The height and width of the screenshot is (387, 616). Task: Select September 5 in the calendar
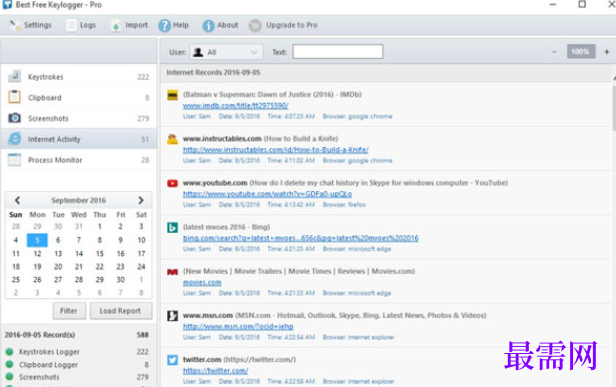coord(37,240)
